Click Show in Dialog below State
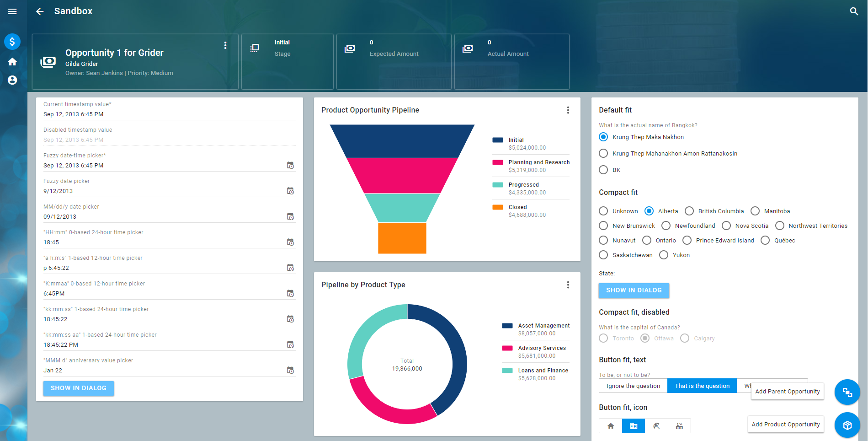Screen dimensions: 868x441 tap(634, 290)
